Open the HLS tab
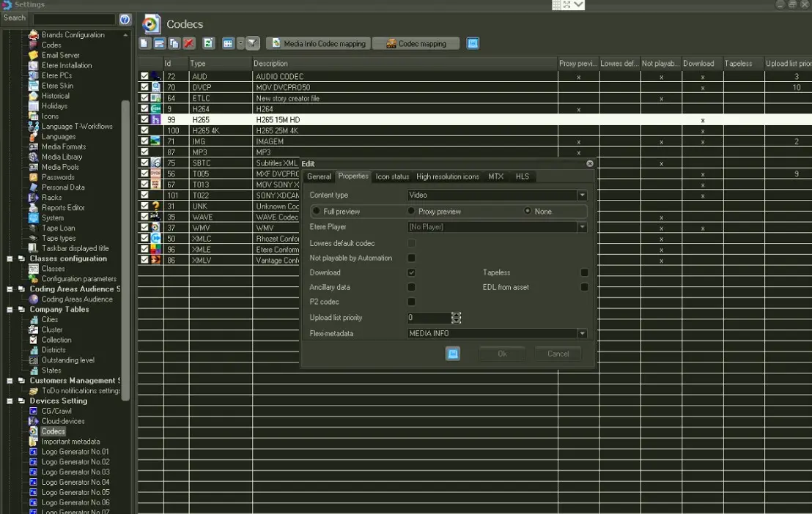 (x=522, y=176)
